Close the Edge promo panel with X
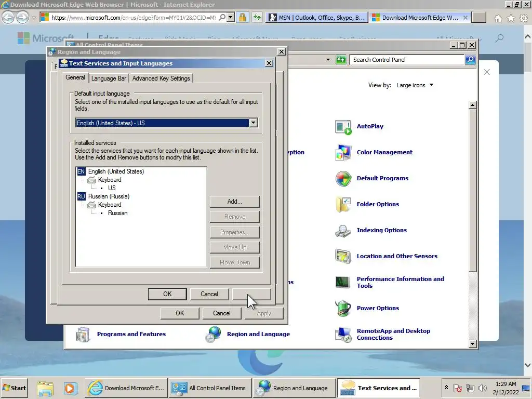This screenshot has height=399, width=532. (487, 72)
